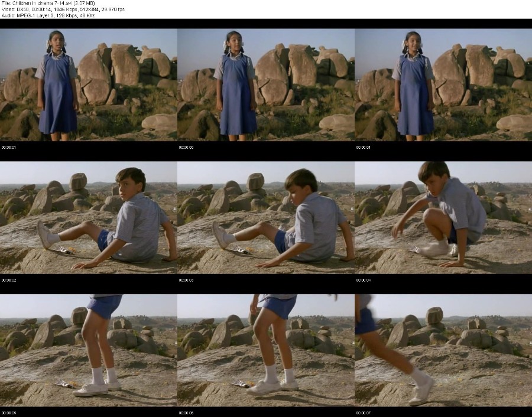This screenshot has height=417, width=532.
Task: Click the timestamp text 00:00:02
Action: pyautogui.click(x=8, y=281)
